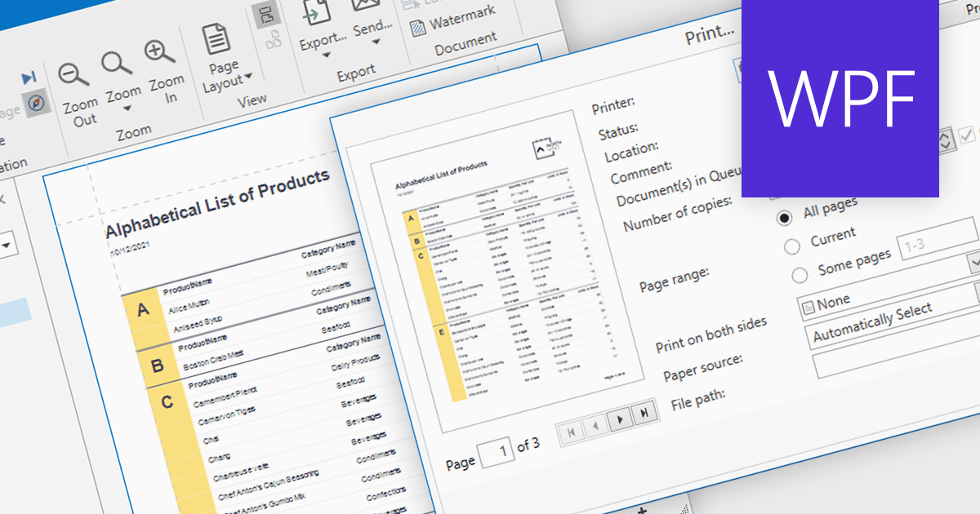This screenshot has height=514, width=980.
Task: Choose the Some pages radio option
Action: [800, 274]
